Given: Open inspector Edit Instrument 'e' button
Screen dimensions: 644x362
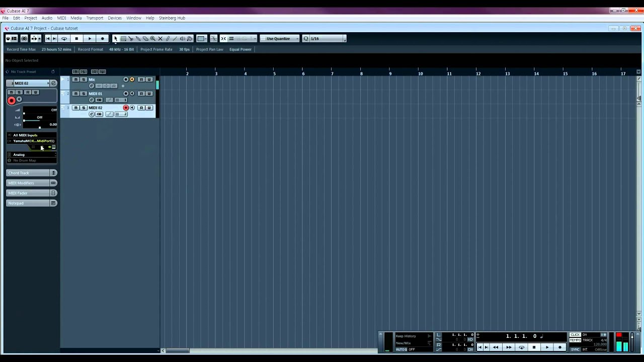Looking at the screenshot, I should (53, 83).
